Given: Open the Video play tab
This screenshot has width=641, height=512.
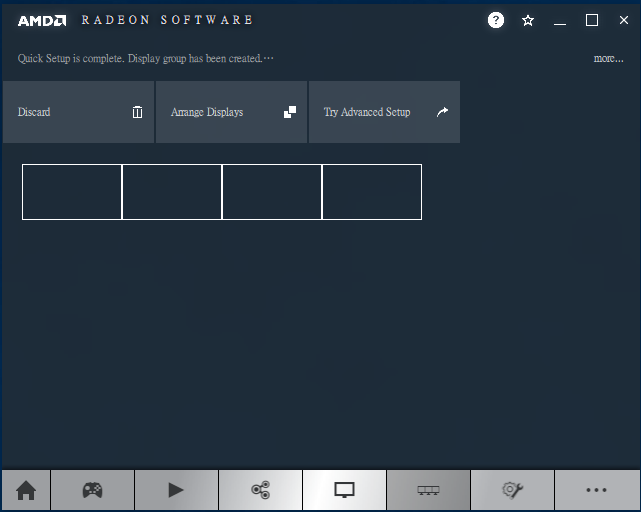Looking at the screenshot, I should coord(176,490).
